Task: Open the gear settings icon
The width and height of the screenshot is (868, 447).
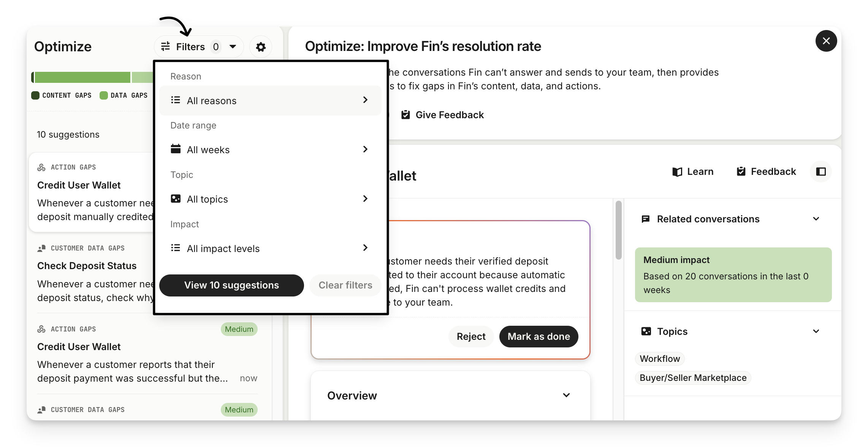Action: (x=261, y=47)
